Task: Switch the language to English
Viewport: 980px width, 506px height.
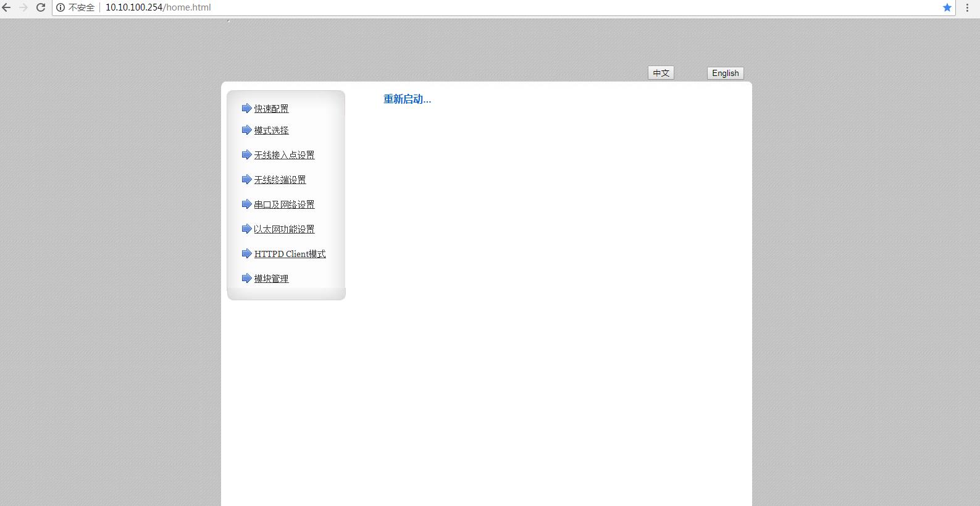Action: coord(725,73)
